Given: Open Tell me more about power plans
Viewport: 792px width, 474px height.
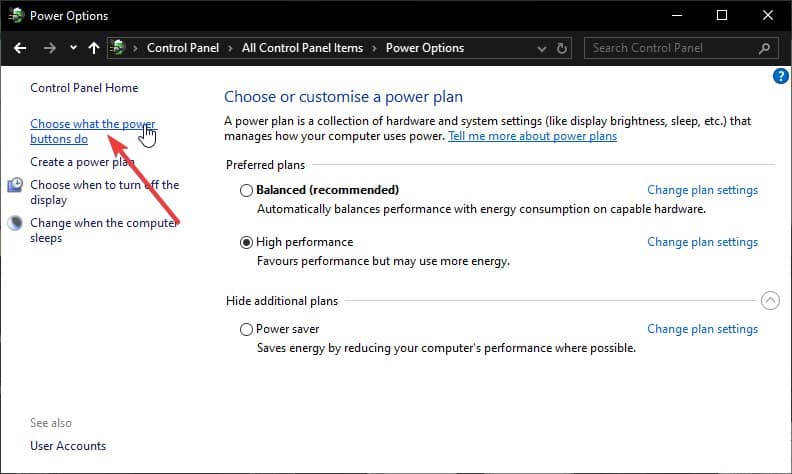Looking at the screenshot, I should click(532, 136).
